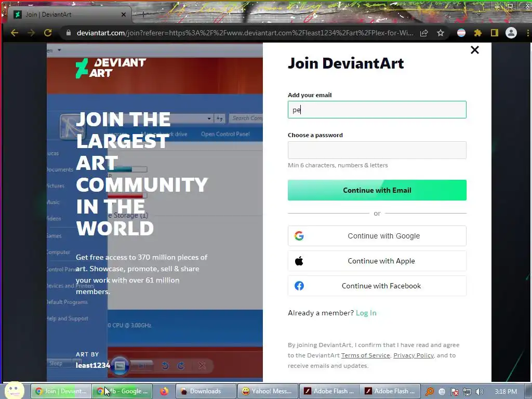Viewport: 532px width, 399px height.
Task: Click into the Choose a password field
Action: (377, 150)
